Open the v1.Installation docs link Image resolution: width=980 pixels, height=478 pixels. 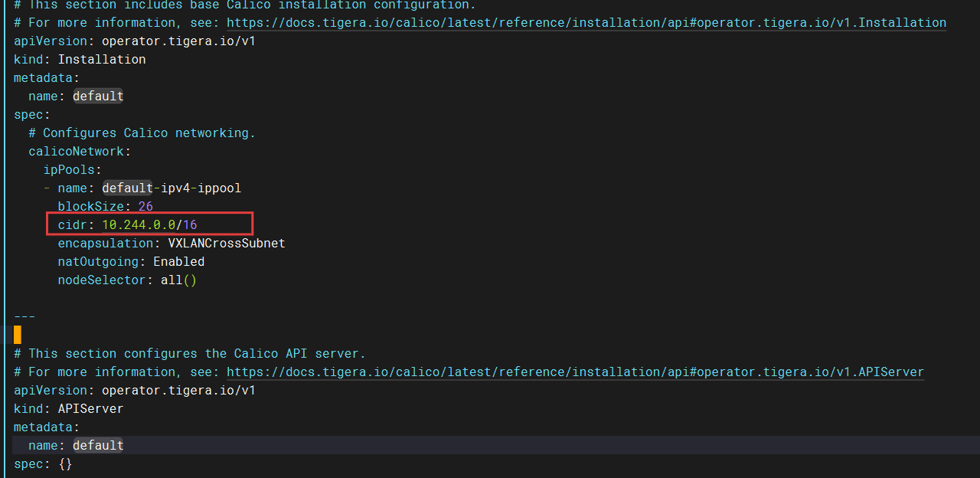click(x=586, y=22)
